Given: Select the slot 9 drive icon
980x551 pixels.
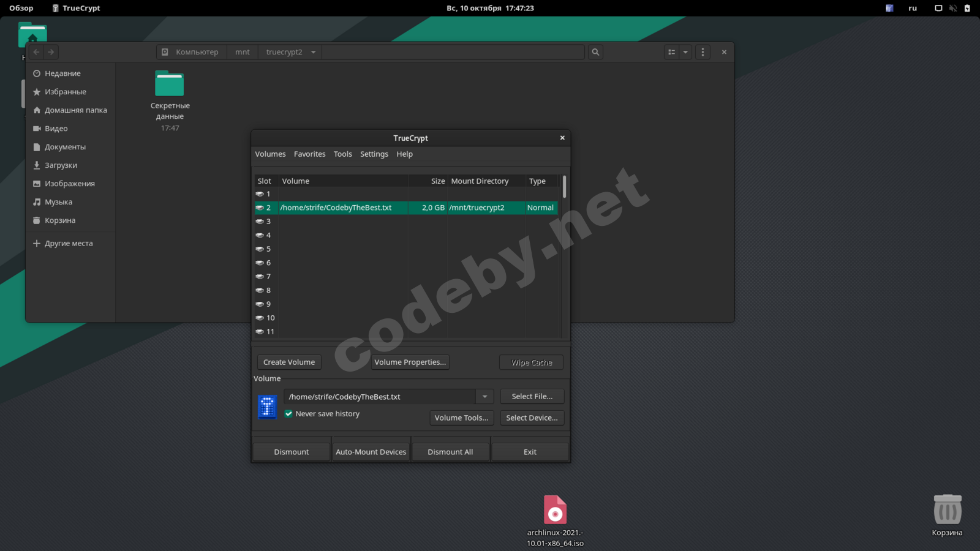Looking at the screenshot, I should click(260, 304).
